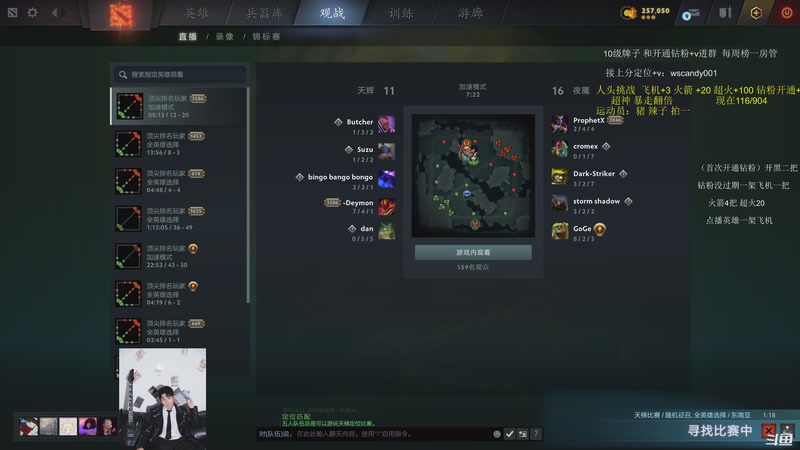Click the chat checkmark button
800x450 pixels.
pos(509,434)
